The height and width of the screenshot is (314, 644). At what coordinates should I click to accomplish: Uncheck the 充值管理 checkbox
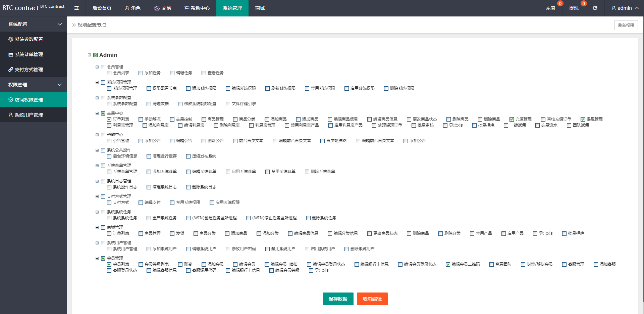click(512, 119)
